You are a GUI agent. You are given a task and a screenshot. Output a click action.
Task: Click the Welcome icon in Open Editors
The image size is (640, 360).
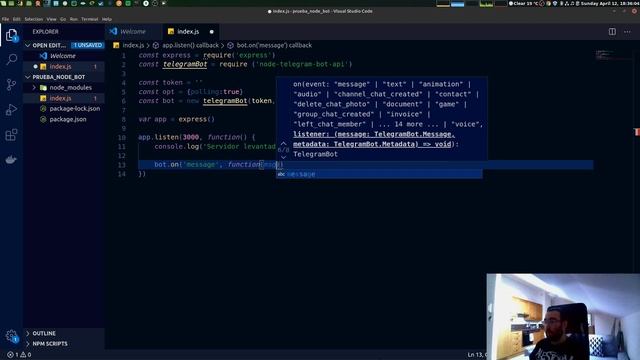click(43, 56)
